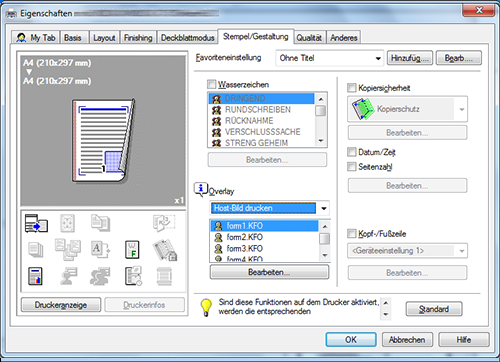The image size is (500, 362).
Task: Switch to the Finishing tab
Action: click(138, 38)
